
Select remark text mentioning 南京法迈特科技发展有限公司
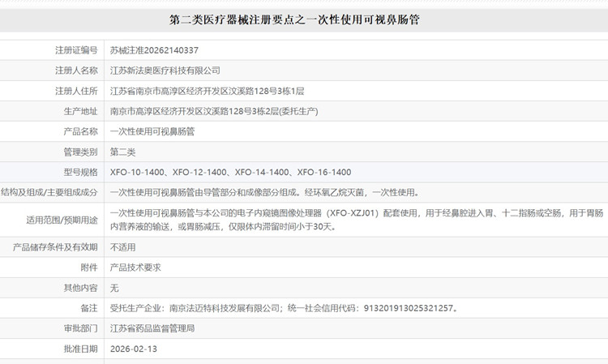285,308
